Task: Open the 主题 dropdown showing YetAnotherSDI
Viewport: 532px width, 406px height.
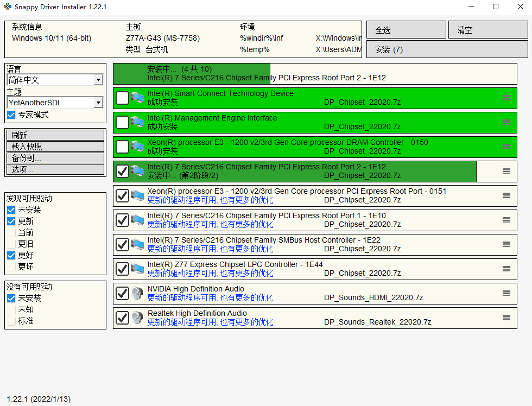Action: [98, 103]
